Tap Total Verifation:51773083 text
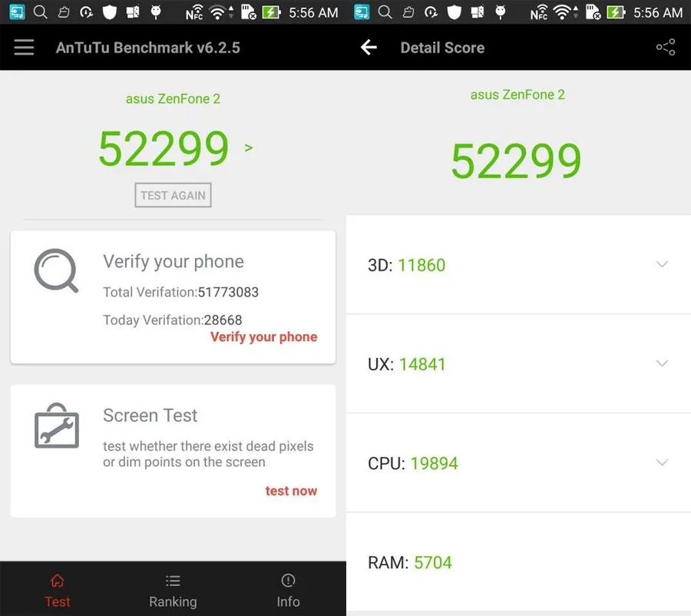This screenshot has width=691, height=616. pyautogui.click(x=180, y=292)
